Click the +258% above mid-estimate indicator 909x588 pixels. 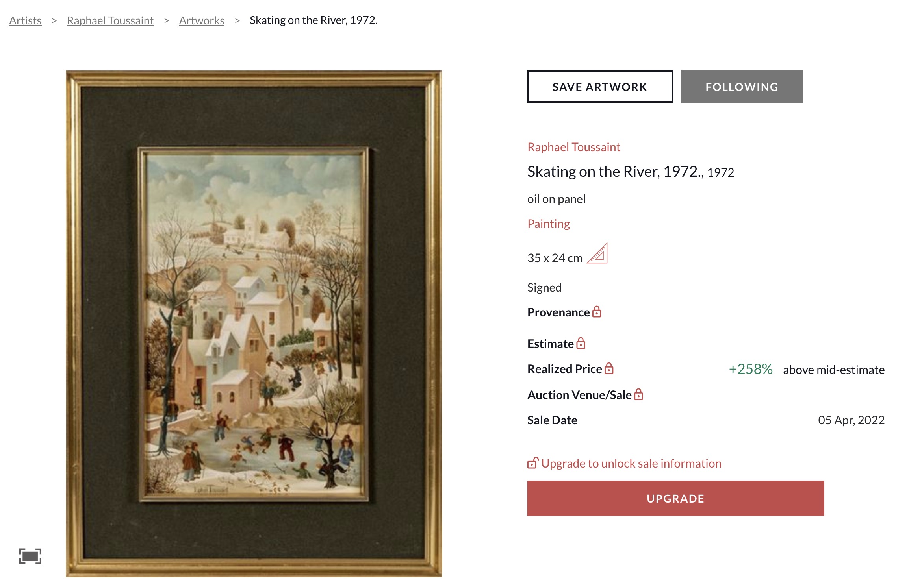751,369
